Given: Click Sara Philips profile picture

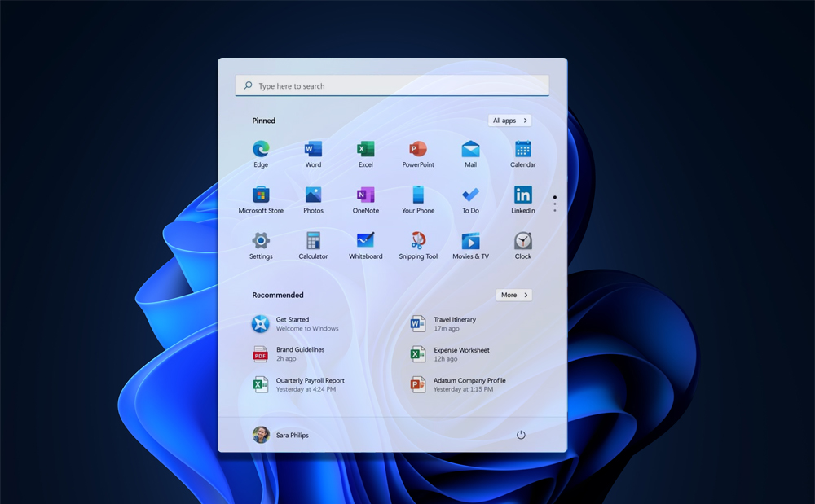Looking at the screenshot, I should pos(261,435).
